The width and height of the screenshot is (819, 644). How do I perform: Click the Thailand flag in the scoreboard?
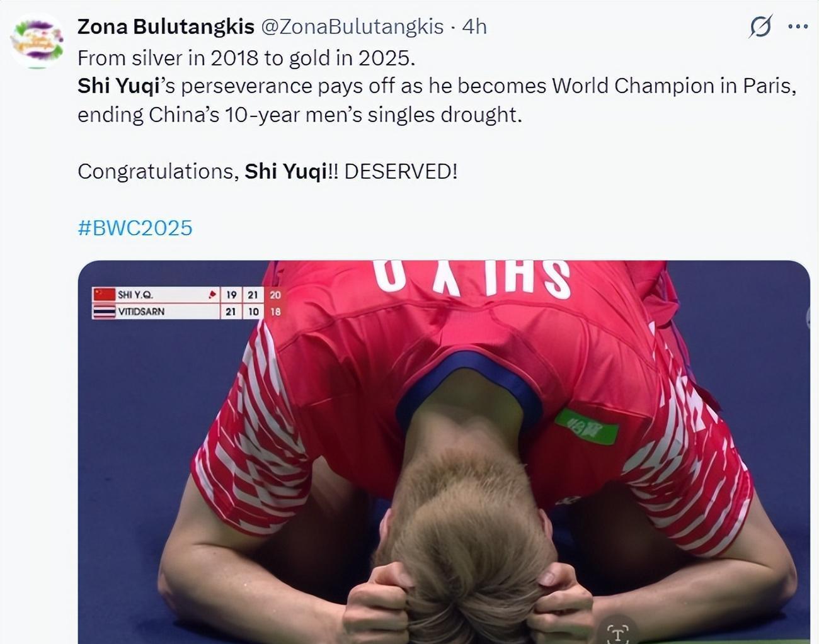pos(105,311)
